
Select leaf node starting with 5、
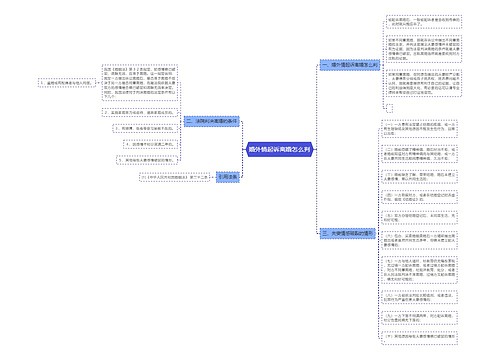coord(147,160)
